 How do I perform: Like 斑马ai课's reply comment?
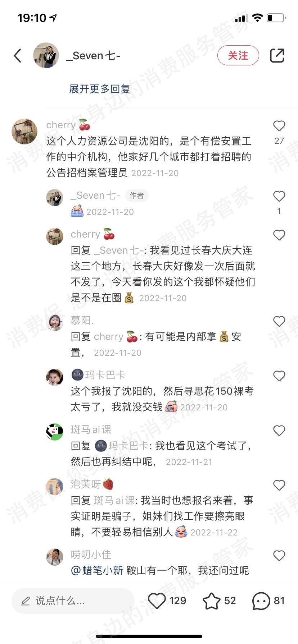click(x=279, y=431)
